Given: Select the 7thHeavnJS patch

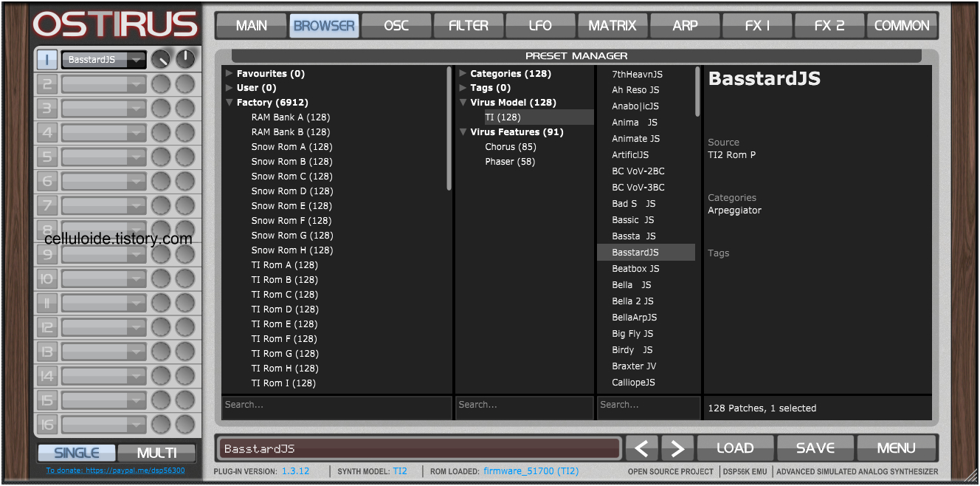Looking at the screenshot, I should 637,75.
